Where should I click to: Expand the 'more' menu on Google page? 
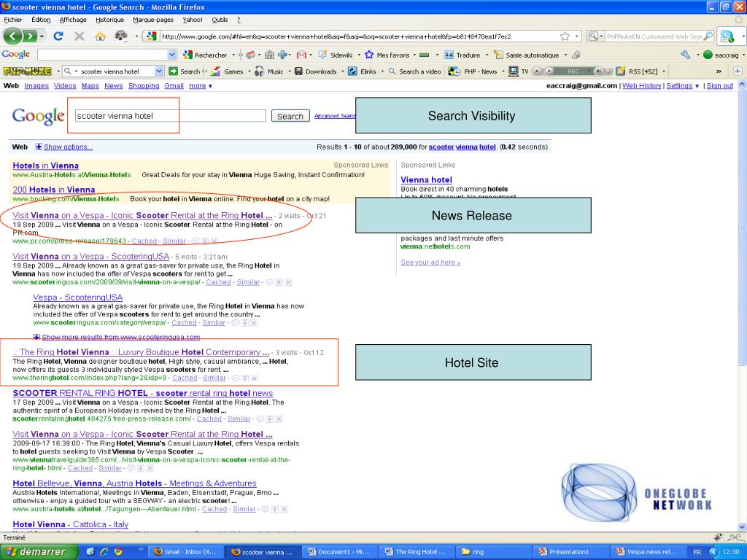point(201,86)
